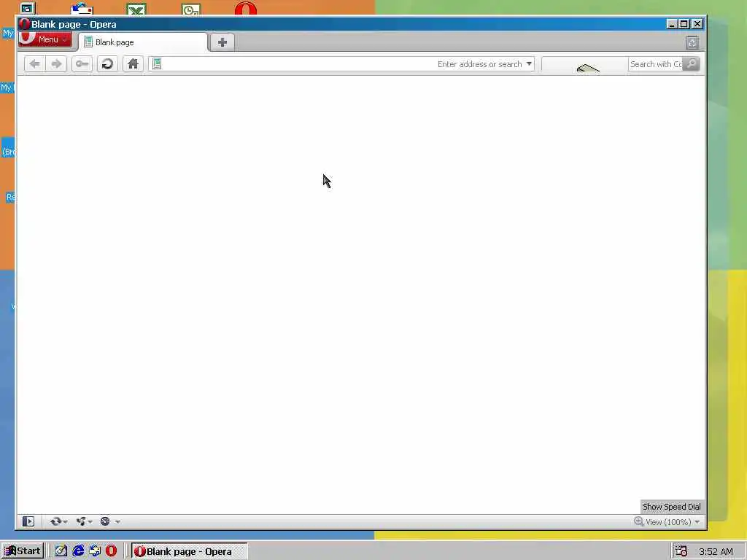
Task: Open the Opera Menu button
Action: pyautogui.click(x=45, y=39)
